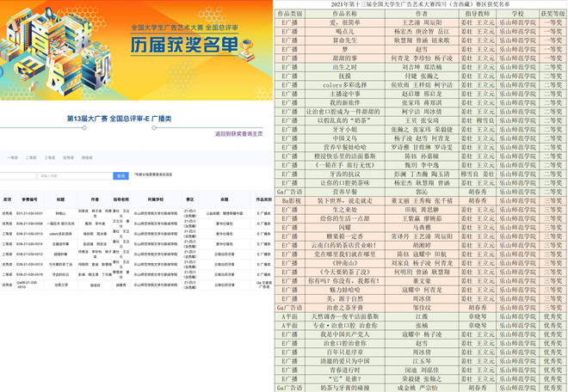The image size is (568, 392).
Task: Click the 奶茶与牙膏的碰撞 work name cell
Action: pyautogui.click(x=345, y=388)
